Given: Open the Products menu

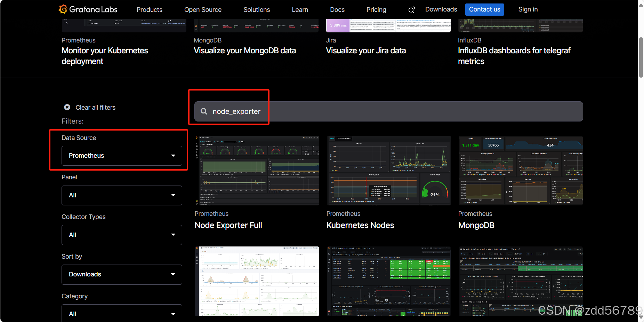Looking at the screenshot, I should point(149,9).
